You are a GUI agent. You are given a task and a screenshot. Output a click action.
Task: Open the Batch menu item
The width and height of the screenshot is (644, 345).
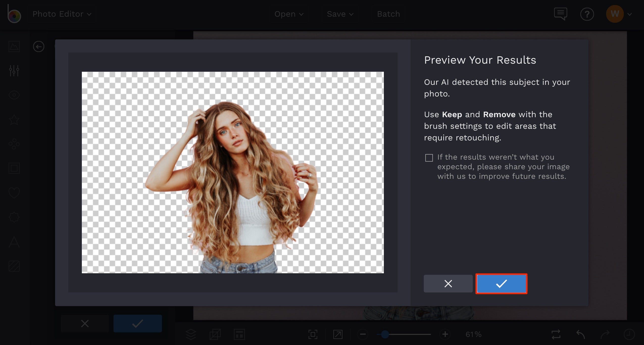(388, 14)
